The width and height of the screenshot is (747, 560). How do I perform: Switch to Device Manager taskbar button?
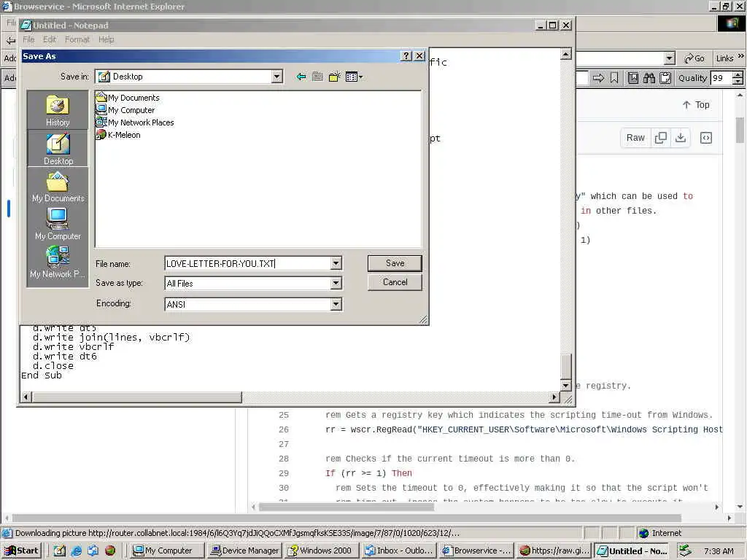tap(244, 551)
